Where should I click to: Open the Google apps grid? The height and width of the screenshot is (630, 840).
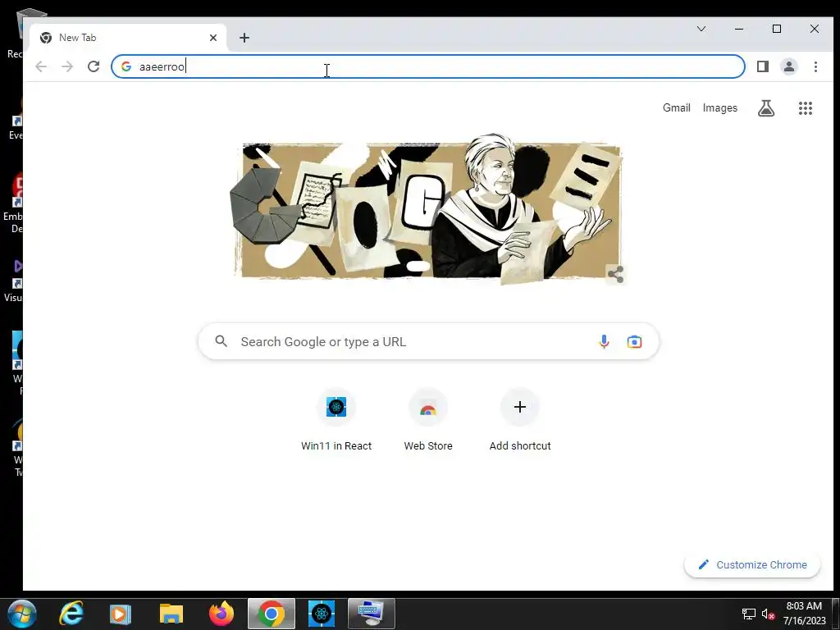click(806, 108)
